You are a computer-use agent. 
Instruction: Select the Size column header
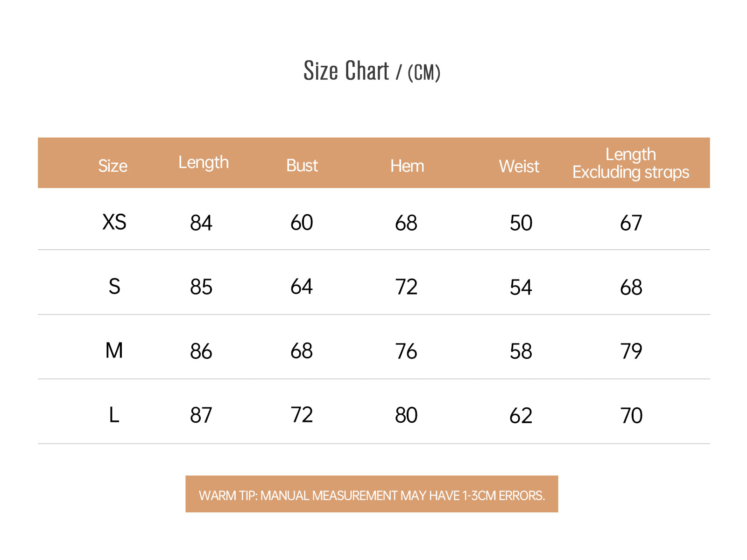pos(113,166)
